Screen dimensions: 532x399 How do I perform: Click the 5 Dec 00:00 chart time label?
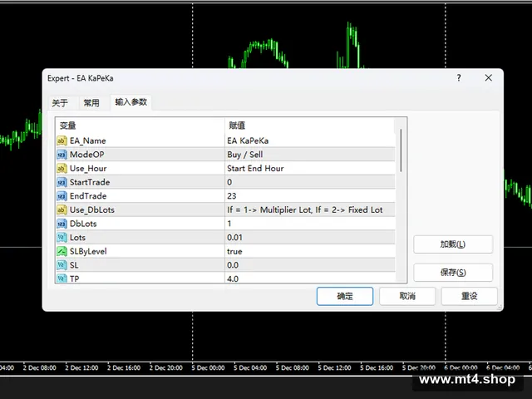coord(208,367)
